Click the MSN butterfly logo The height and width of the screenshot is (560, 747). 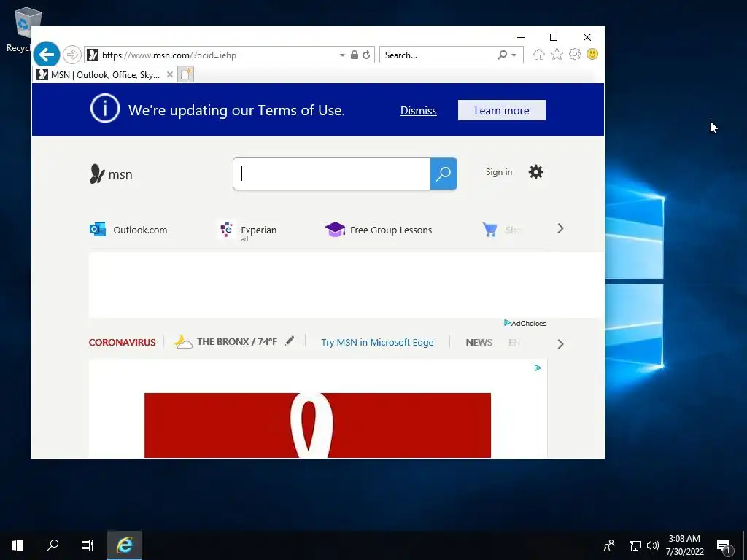(x=97, y=174)
